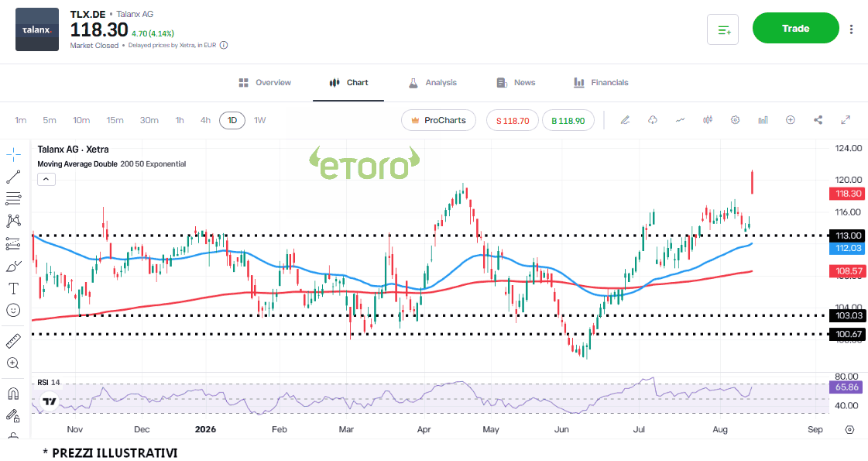Open the three-dot more options menu
The width and height of the screenshot is (868, 461).
[x=852, y=29]
